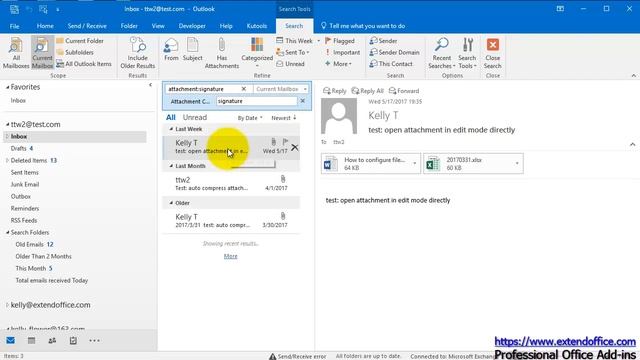Open Kelly T message dated 3/30/2017
The height and width of the screenshot is (360, 640).
point(231,220)
